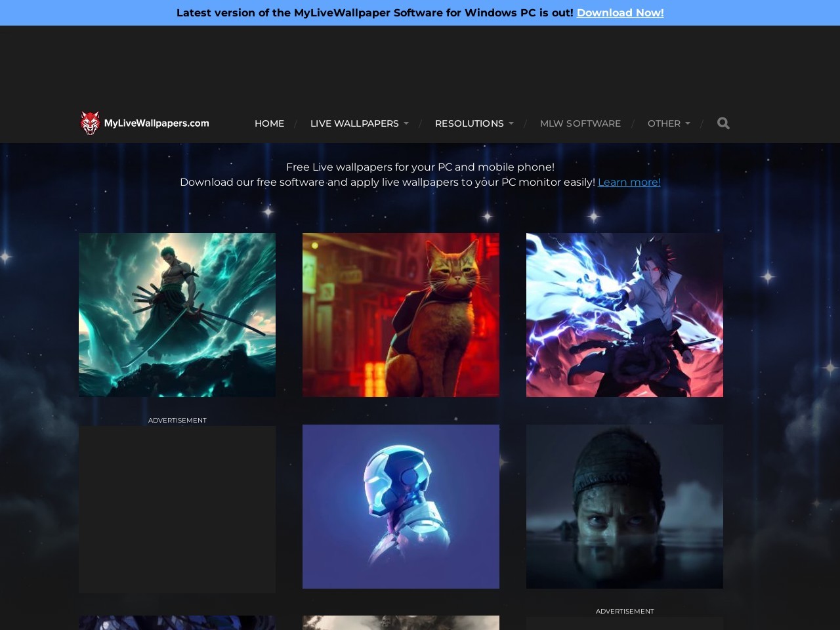Click the Download Now! banner link

coord(620,12)
